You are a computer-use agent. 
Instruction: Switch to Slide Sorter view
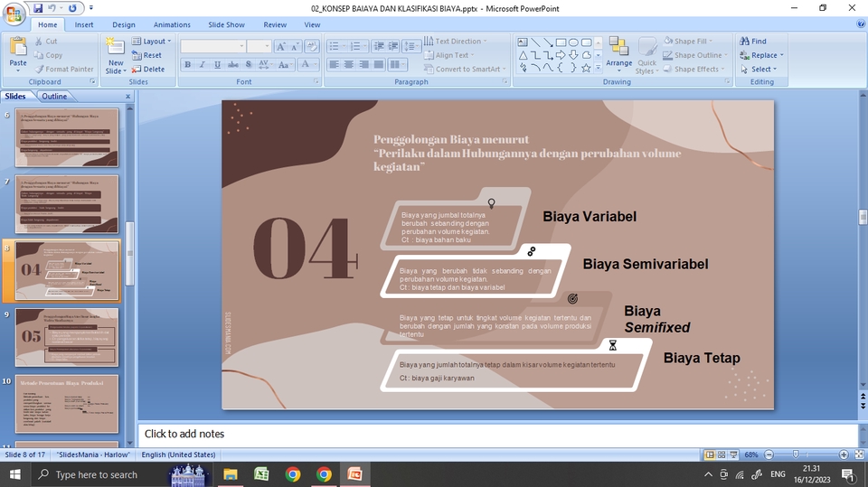(x=722, y=454)
